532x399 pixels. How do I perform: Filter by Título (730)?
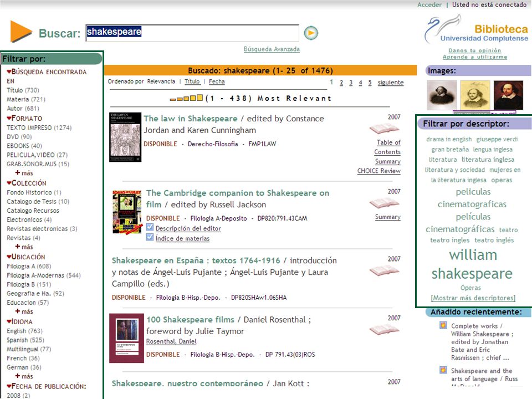click(23, 90)
